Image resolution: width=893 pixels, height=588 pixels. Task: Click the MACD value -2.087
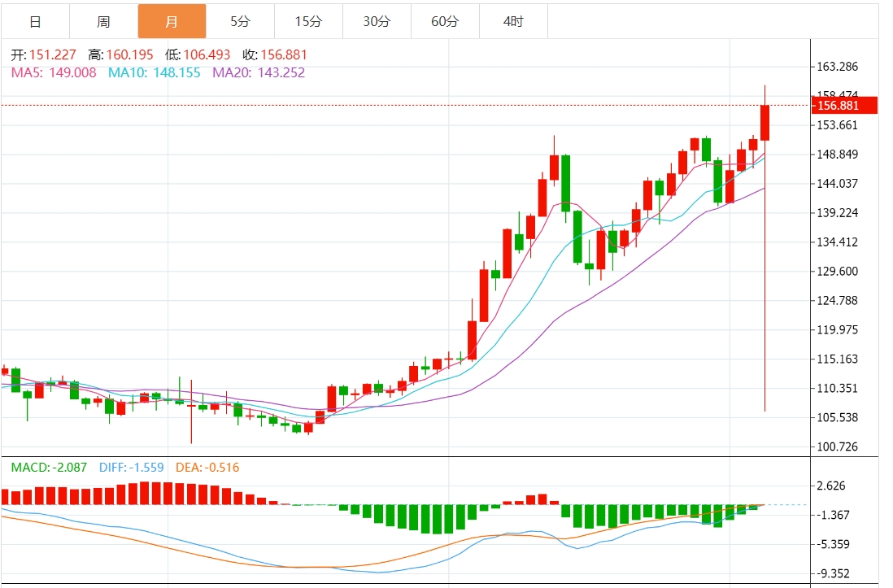point(69,468)
